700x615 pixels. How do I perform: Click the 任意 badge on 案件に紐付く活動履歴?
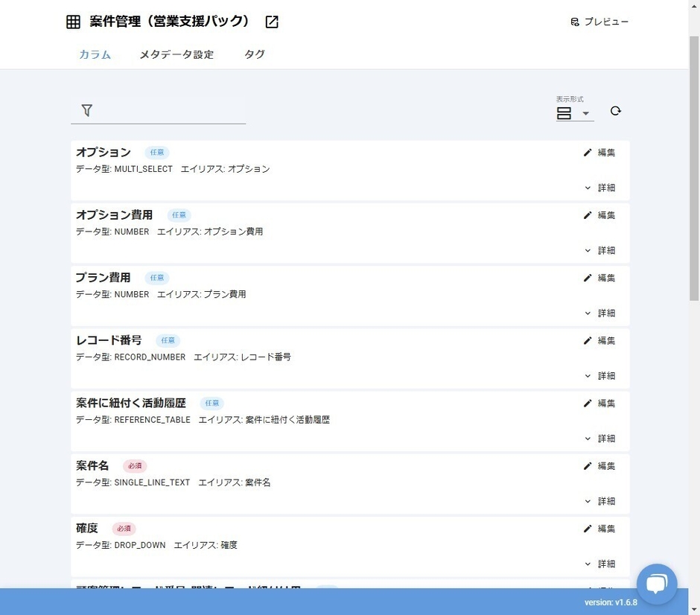pos(212,404)
